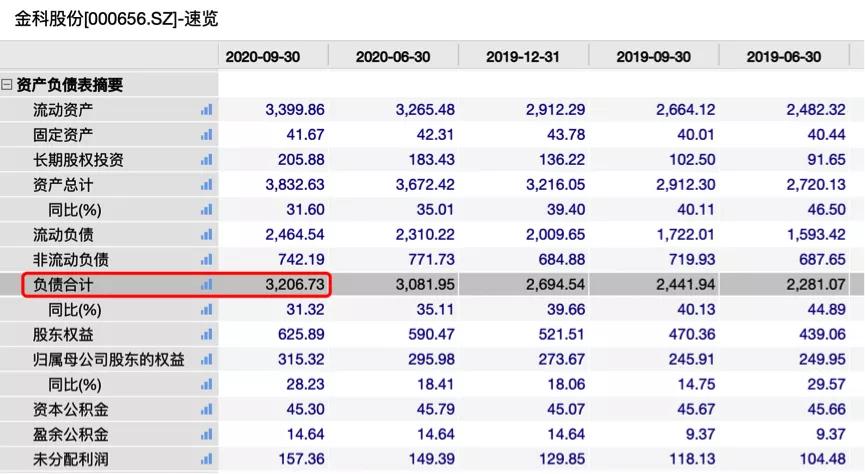865x474 pixels.
Task: Open chart icon for 未分配利润 row
Action: click(x=206, y=459)
